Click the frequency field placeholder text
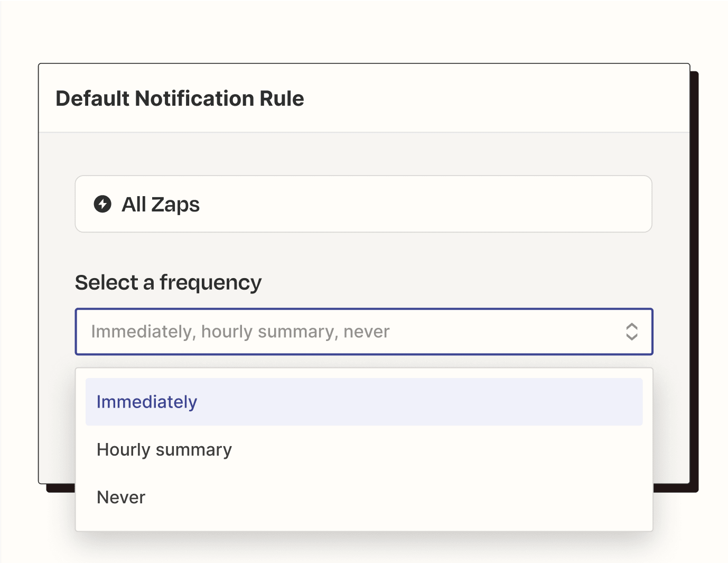Viewport: 728px width, 563px height. pos(240,331)
